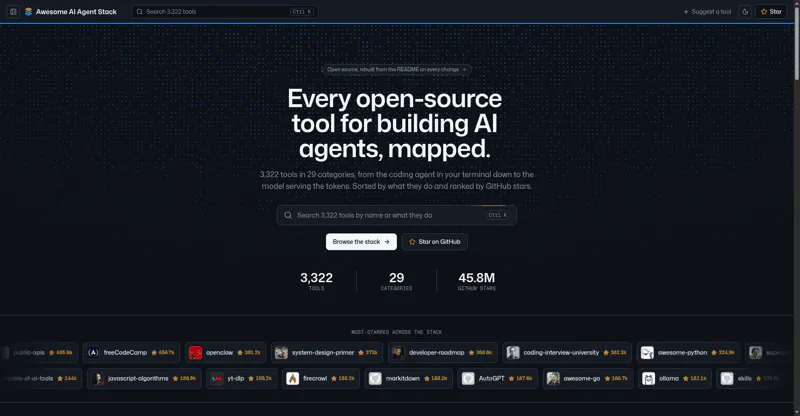Click the skills avatar icon
The image size is (800, 416).
click(x=727, y=379)
